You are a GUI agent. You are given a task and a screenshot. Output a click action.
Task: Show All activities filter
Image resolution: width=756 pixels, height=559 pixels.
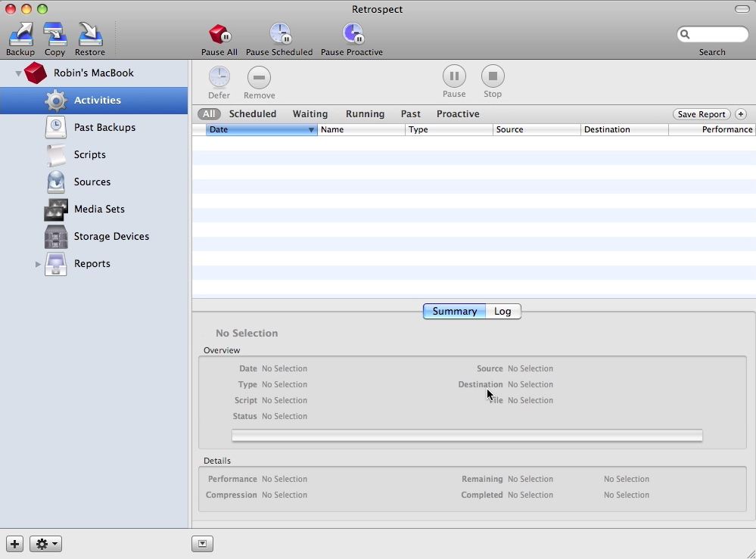tap(209, 113)
